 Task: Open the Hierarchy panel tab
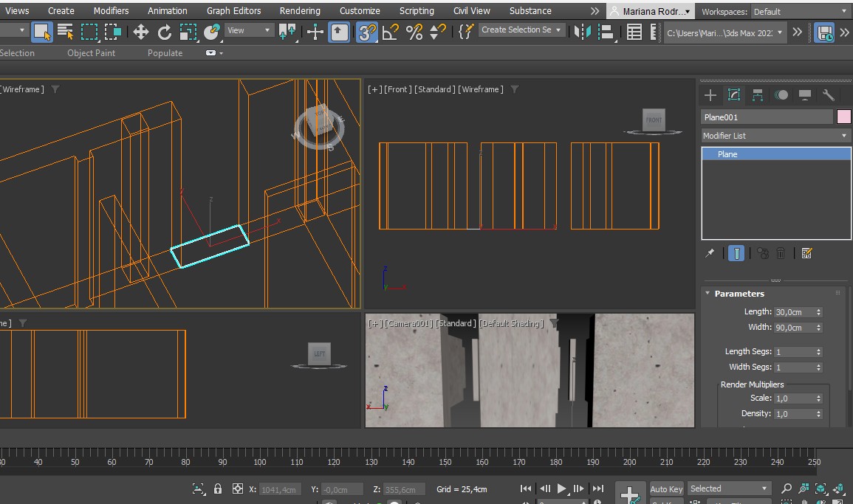758,95
